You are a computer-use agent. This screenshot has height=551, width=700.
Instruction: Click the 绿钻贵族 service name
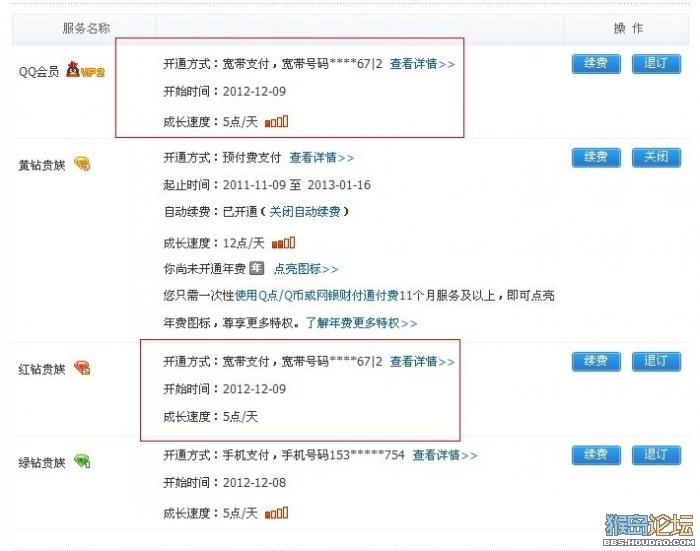42,462
